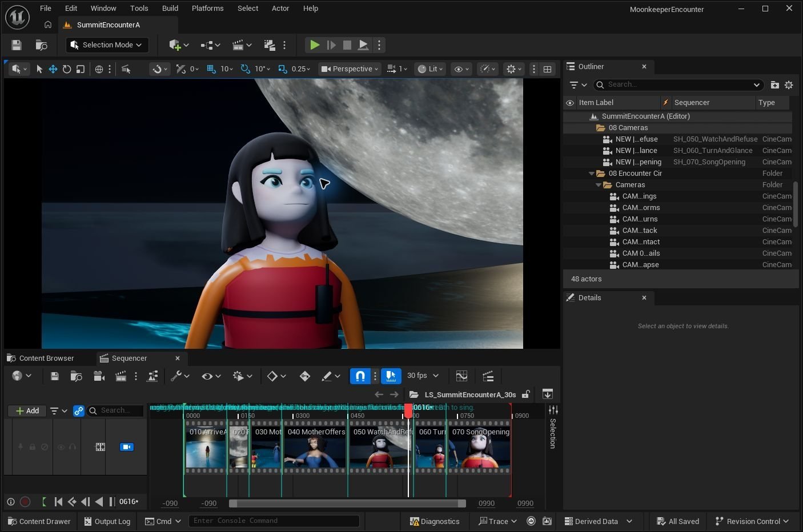
Task: Click the Sequencer camera icon to create camera
Action: point(99,376)
